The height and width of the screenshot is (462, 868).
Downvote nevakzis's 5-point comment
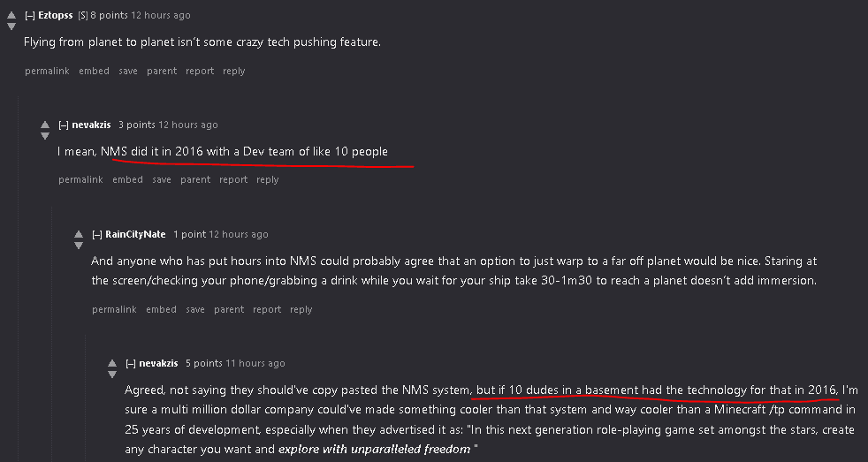click(x=112, y=375)
